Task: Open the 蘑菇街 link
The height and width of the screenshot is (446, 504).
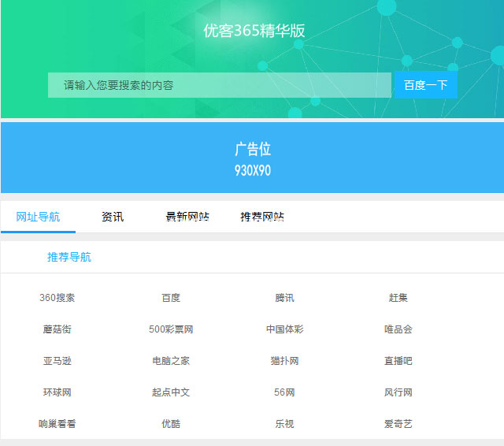Action: pyautogui.click(x=57, y=329)
